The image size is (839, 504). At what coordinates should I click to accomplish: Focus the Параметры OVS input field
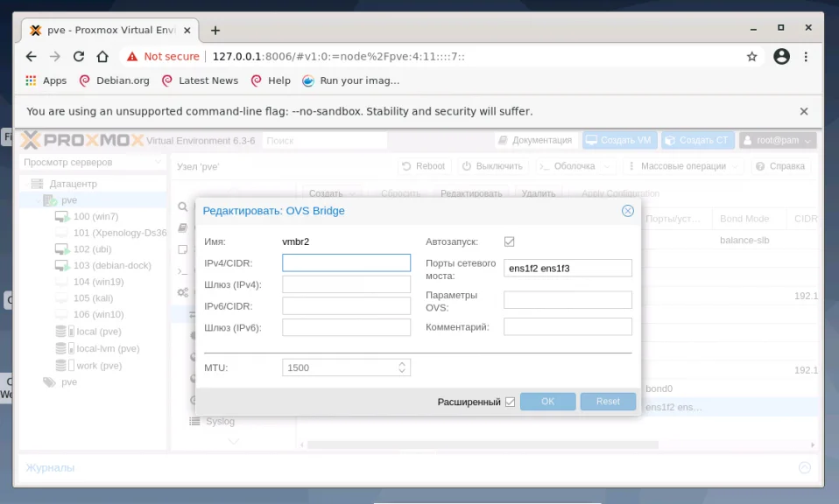pos(568,300)
